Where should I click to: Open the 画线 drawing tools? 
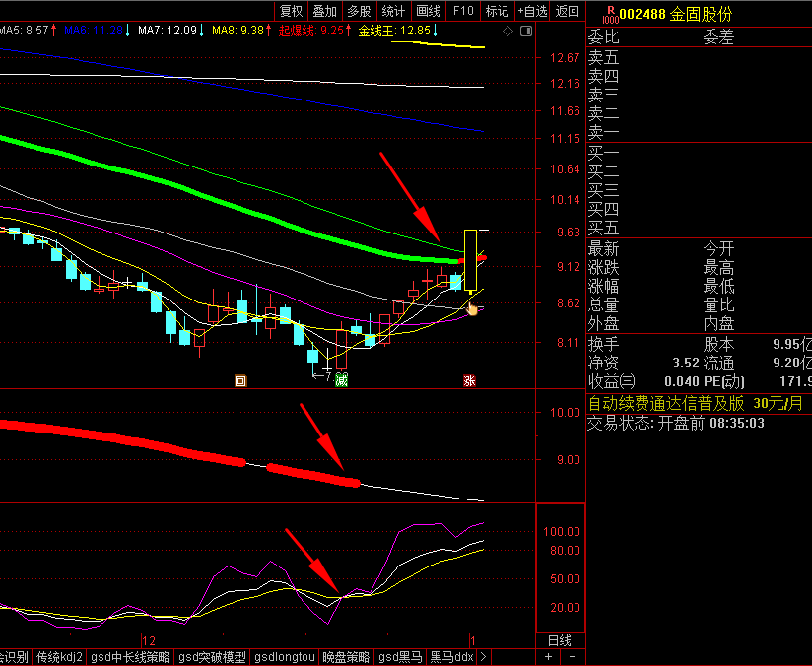tap(428, 11)
